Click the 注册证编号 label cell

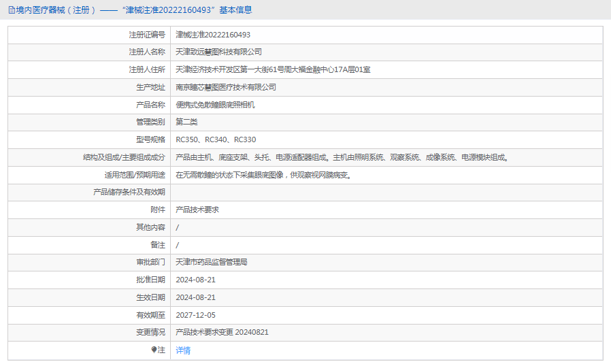coord(147,35)
